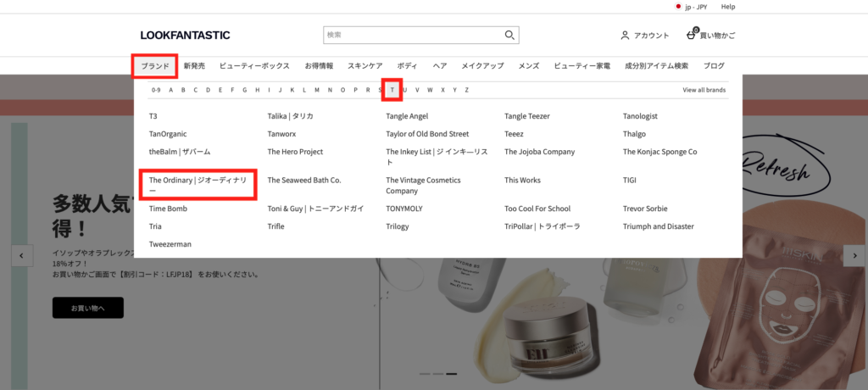Open Taylor of Old Bond Street
This screenshot has width=868, height=390.
tap(427, 134)
